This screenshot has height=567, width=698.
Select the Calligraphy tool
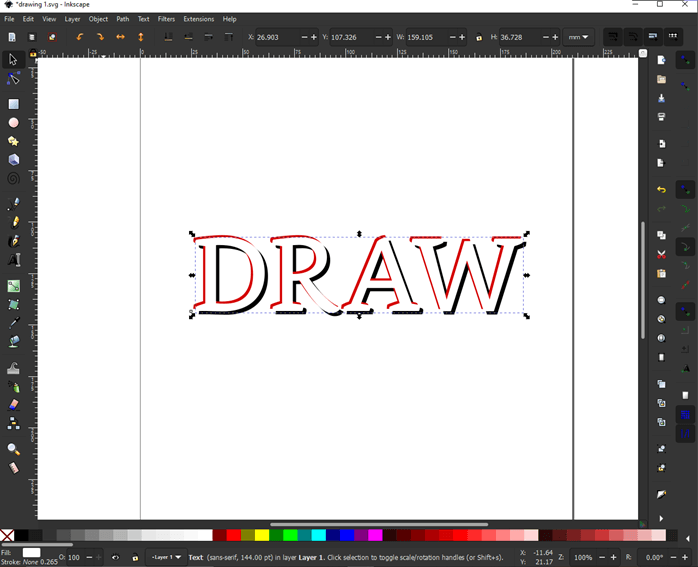coord(13,241)
